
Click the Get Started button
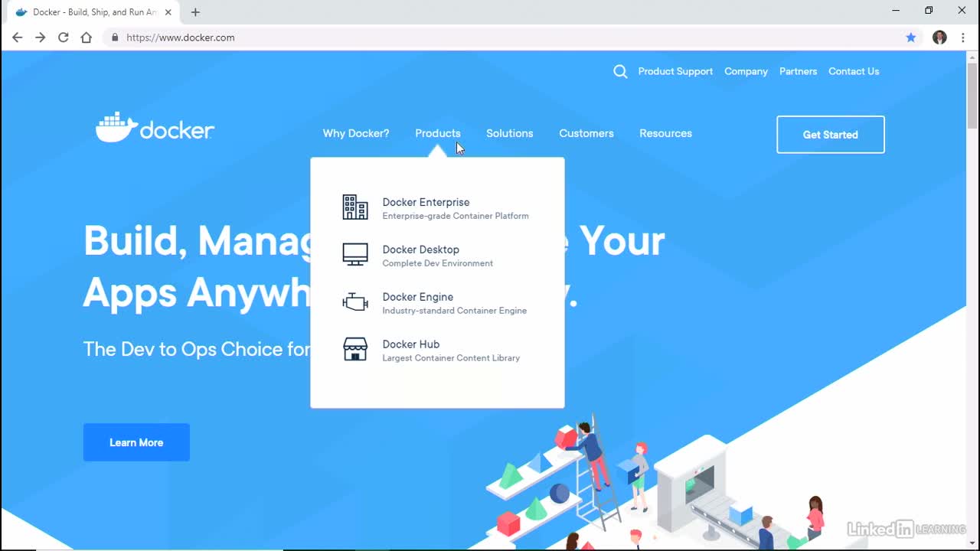point(831,135)
